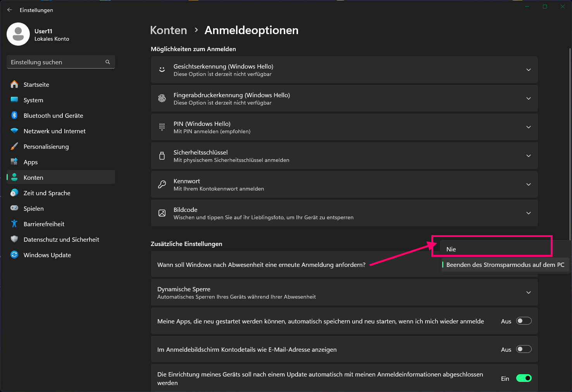Click the Apps icon in the sidebar
572x392 pixels.
(x=14, y=162)
